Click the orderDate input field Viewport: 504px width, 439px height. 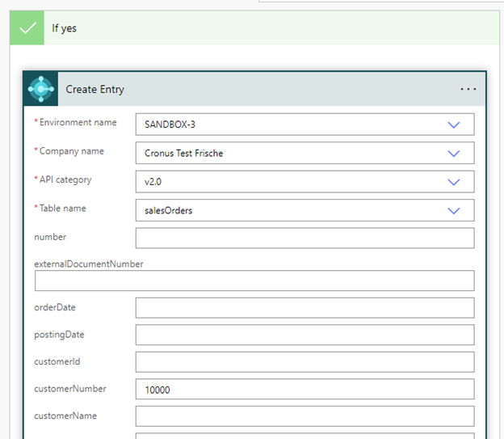click(x=304, y=308)
